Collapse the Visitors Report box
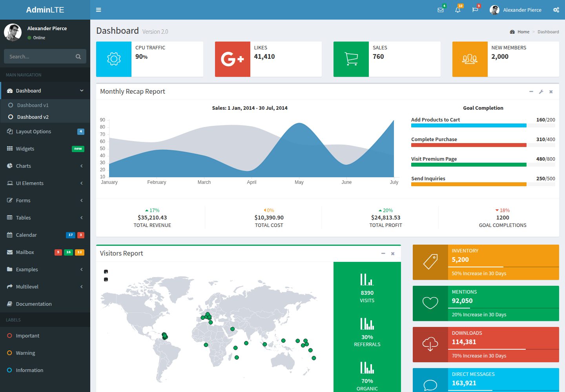This screenshot has width=565, height=392. point(383,254)
